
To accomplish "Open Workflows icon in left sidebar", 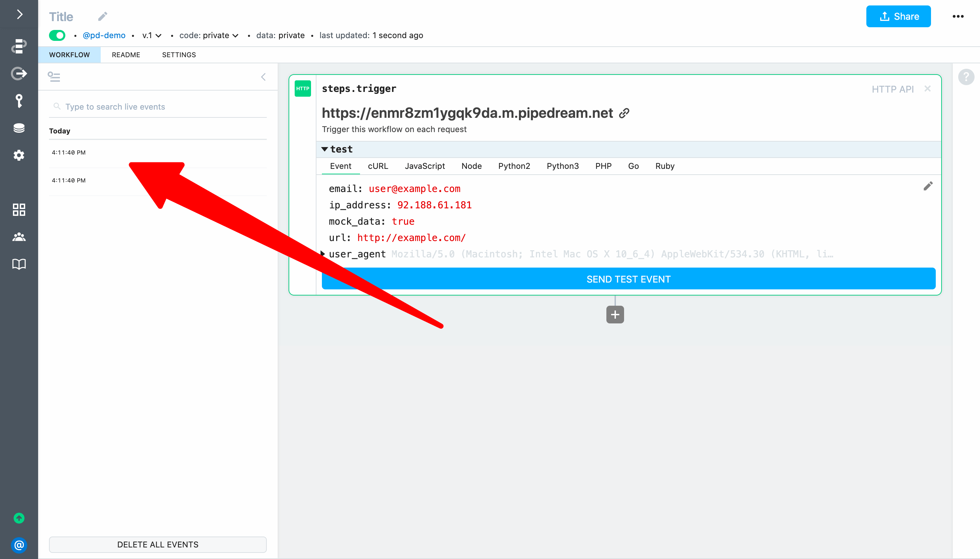I will point(19,46).
